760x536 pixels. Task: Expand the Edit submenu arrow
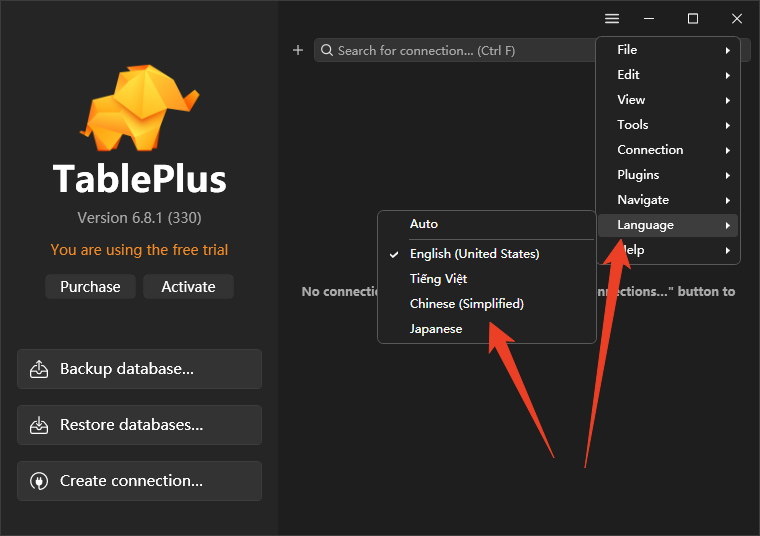(x=728, y=75)
